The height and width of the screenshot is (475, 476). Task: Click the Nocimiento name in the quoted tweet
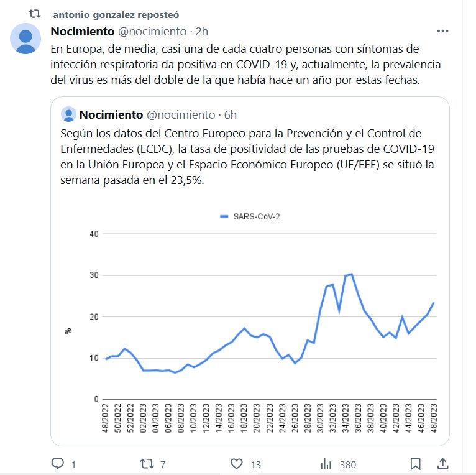110,114
